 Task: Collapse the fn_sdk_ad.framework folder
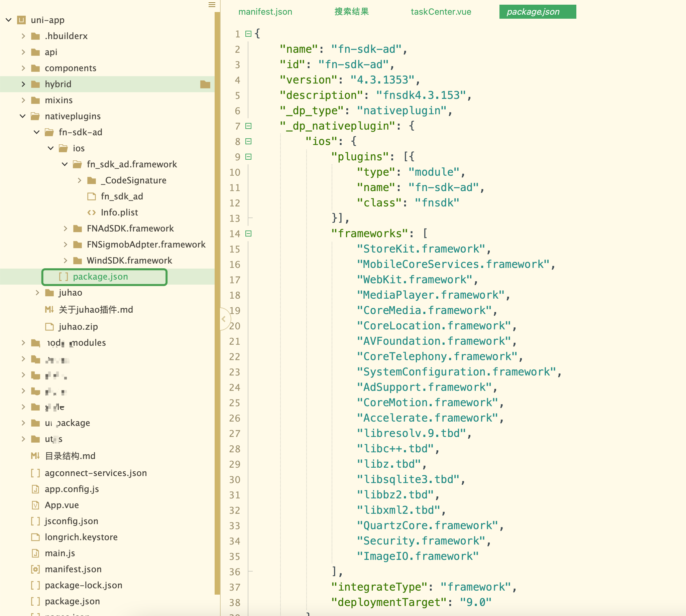pos(65,164)
